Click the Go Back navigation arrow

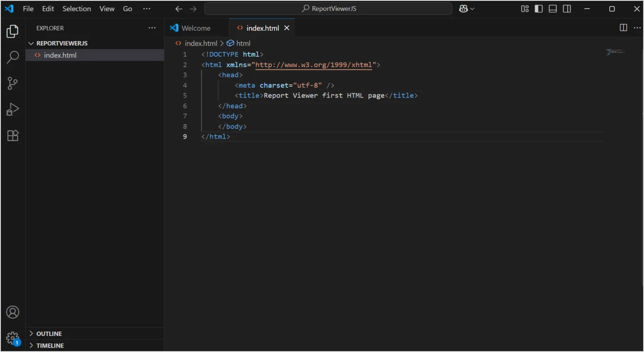click(x=178, y=9)
